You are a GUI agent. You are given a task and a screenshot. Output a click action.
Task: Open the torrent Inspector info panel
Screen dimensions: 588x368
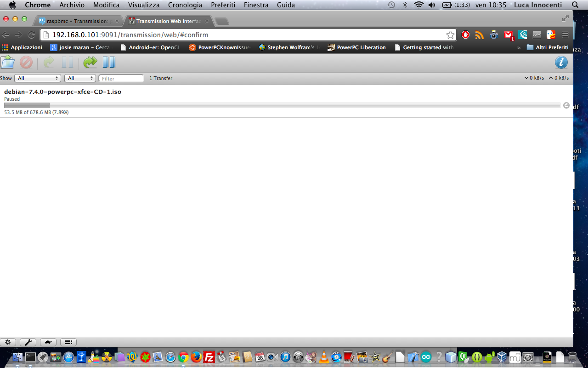tap(561, 62)
